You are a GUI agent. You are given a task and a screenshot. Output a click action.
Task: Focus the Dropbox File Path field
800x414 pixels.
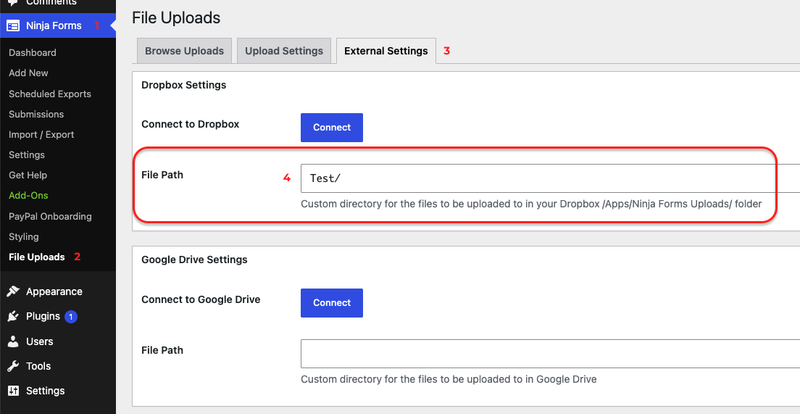coord(550,178)
